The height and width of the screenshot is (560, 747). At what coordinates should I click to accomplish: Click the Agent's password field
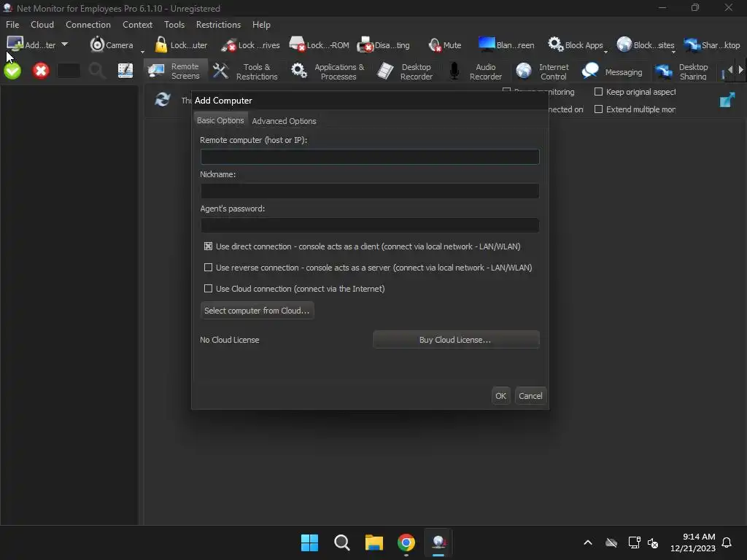pyautogui.click(x=370, y=225)
